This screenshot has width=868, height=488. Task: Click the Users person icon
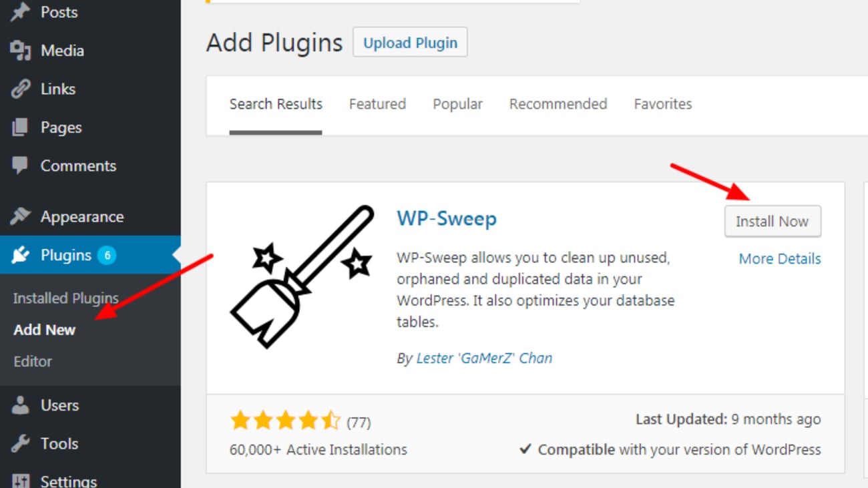(x=21, y=405)
